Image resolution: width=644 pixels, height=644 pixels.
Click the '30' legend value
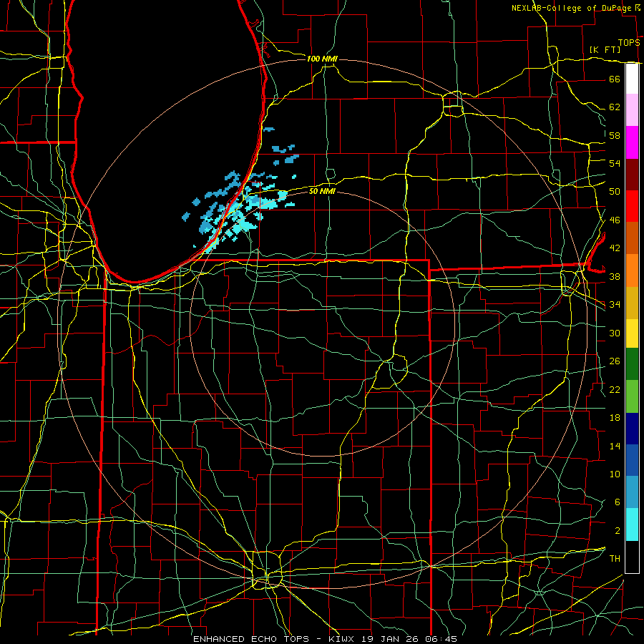tap(615, 333)
